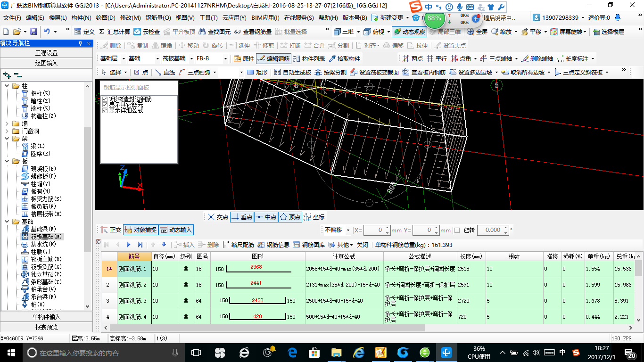Toggle 交点 intersection snap
The height and width of the screenshot is (362, 644).
click(x=218, y=217)
